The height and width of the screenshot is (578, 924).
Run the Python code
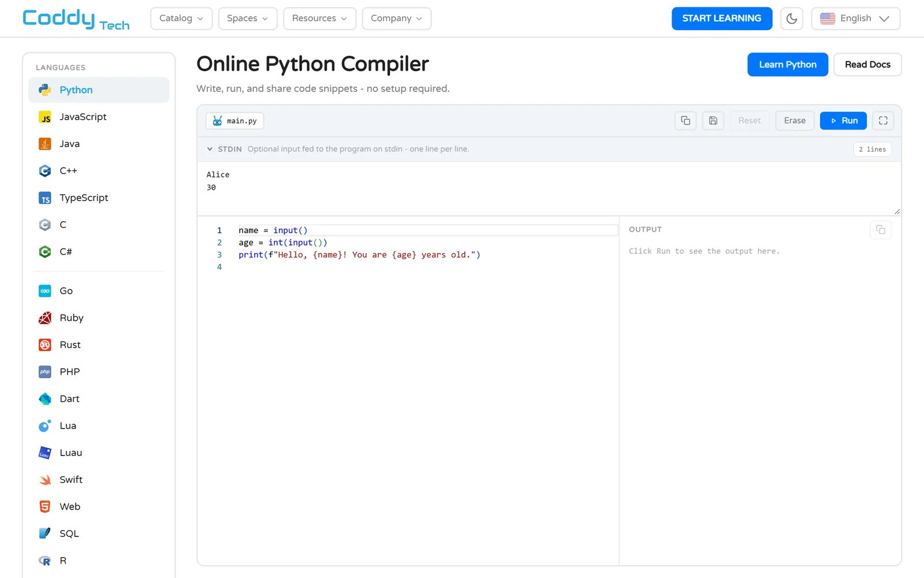tap(843, 121)
